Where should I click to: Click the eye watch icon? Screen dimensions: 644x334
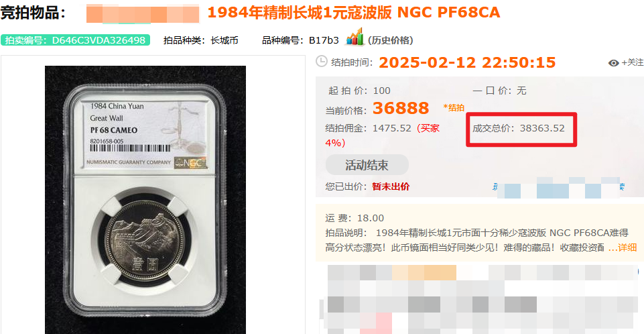[x=614, y=63]
